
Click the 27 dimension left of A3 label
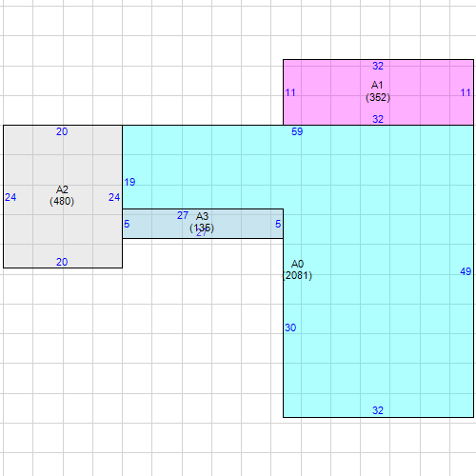pyautogui.click(x=183, y=215)
